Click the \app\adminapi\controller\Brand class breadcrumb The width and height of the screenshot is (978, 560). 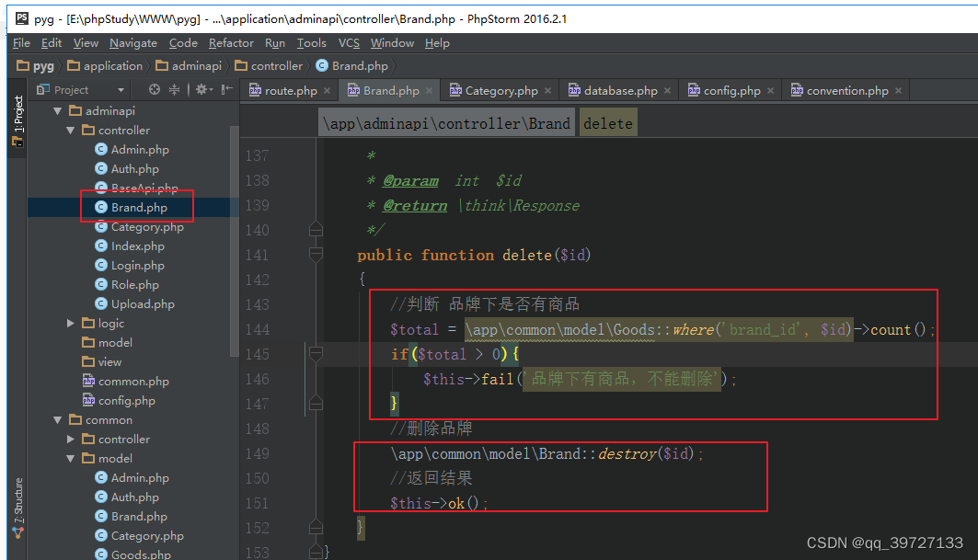(446, 123)
